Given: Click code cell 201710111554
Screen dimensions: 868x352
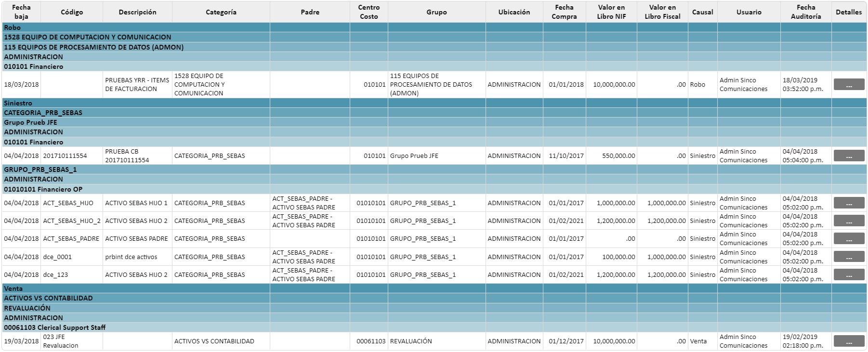Looking at the screenshot, I should [72, 156].
